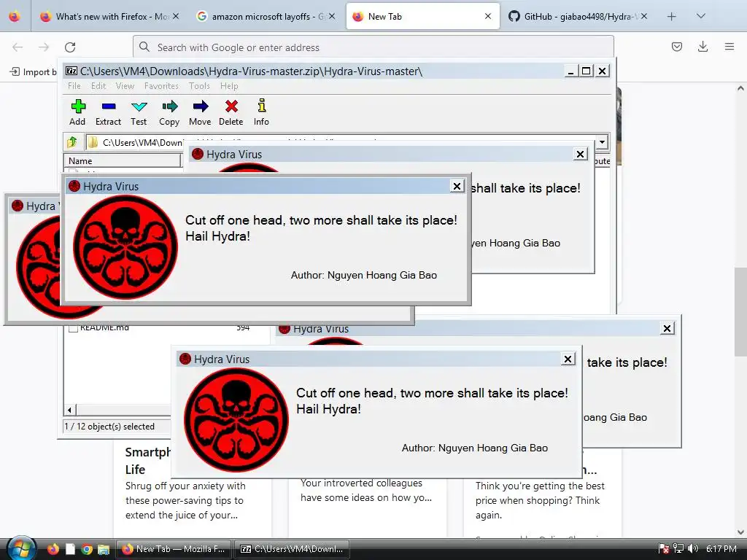Close the front Hydra Virus dialog above news cards
747x560 pixels.
click(568, 359)
